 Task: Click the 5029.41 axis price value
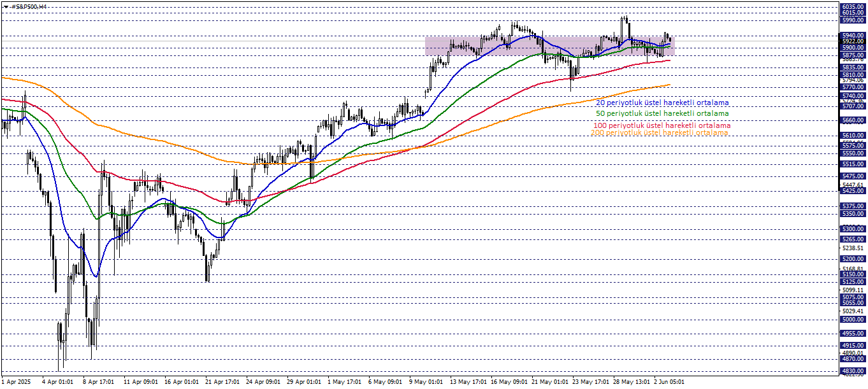pos(853,311)
